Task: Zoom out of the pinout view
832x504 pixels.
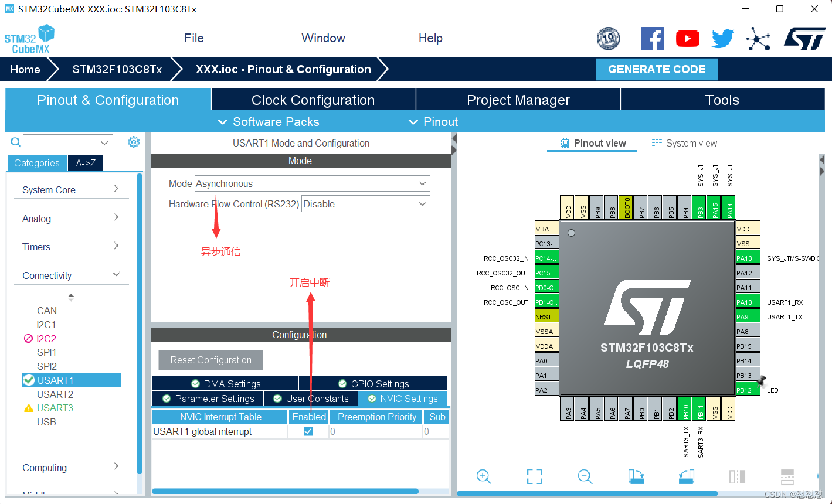Action: tap(585, 476)
